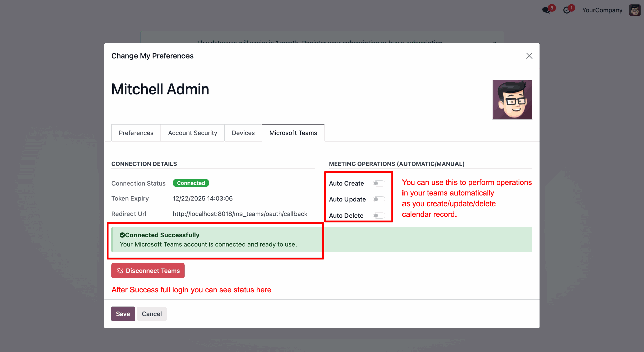Click the Redirect Url callback address
Screen dimensions: 644x352
coord(240,214)
